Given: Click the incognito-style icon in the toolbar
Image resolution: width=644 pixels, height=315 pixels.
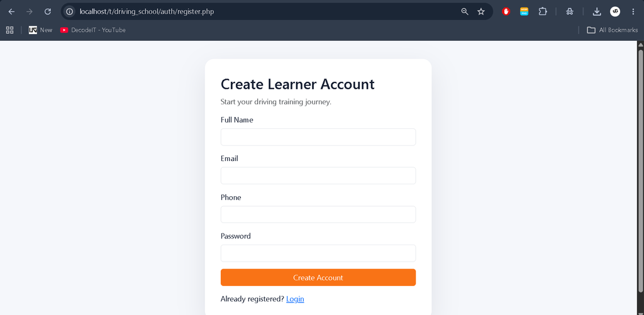Looking at the screenshot, I should 570,11.
